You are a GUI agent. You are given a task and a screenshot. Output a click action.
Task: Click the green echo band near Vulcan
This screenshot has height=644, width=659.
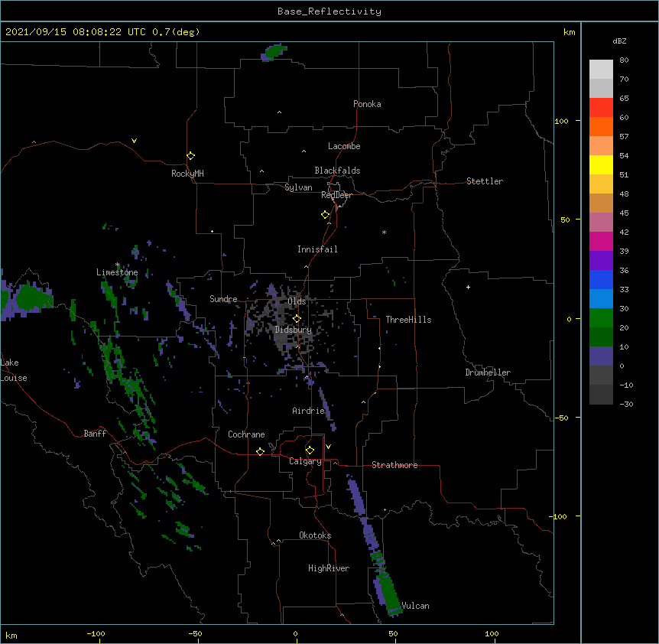(x=388, y=594)
